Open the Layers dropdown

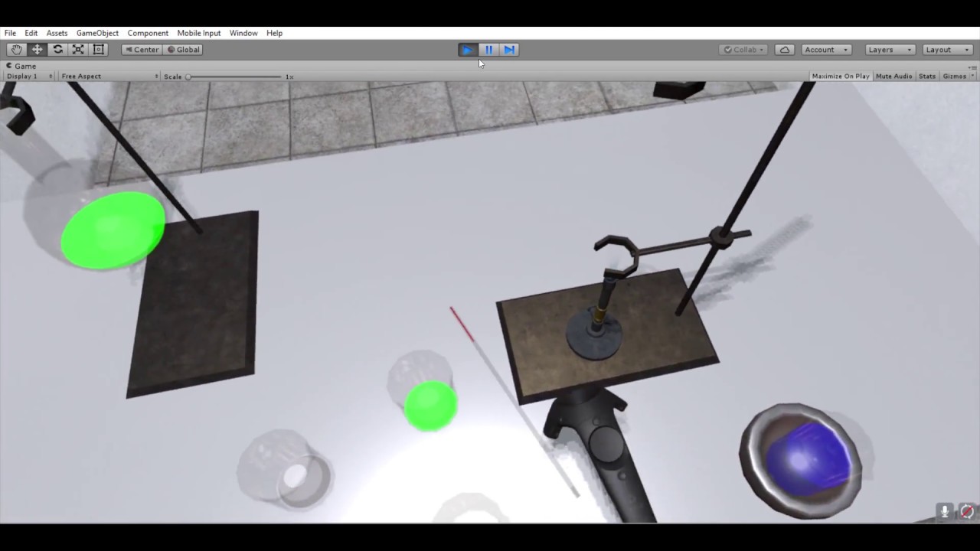[890, 50]
